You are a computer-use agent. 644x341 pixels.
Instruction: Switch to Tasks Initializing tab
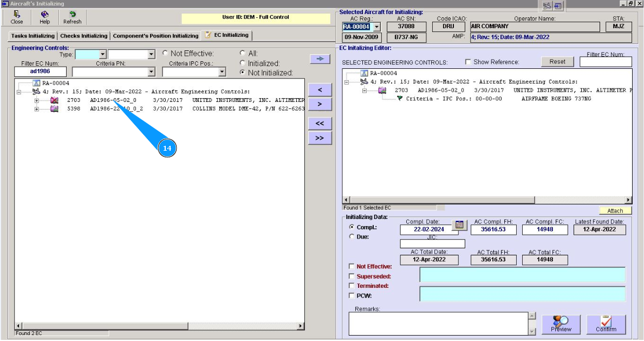click(x=33, y=36)
